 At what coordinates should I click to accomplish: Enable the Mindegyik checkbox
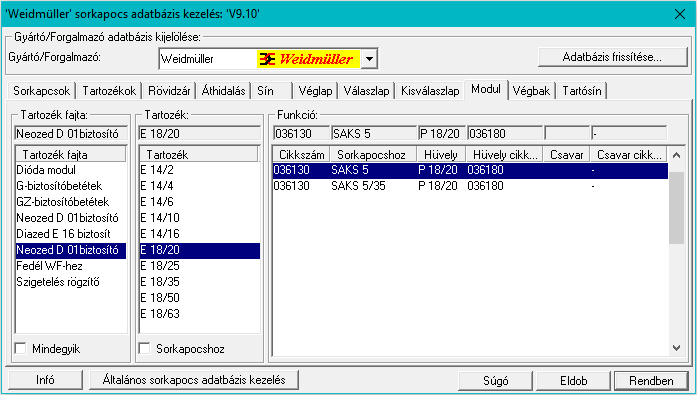click(x=20, y=348)
